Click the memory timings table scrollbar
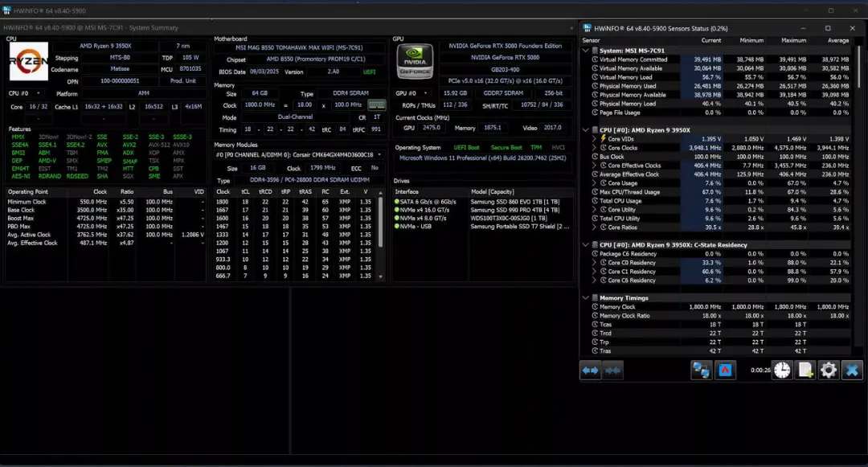 (x=380, y=223)
